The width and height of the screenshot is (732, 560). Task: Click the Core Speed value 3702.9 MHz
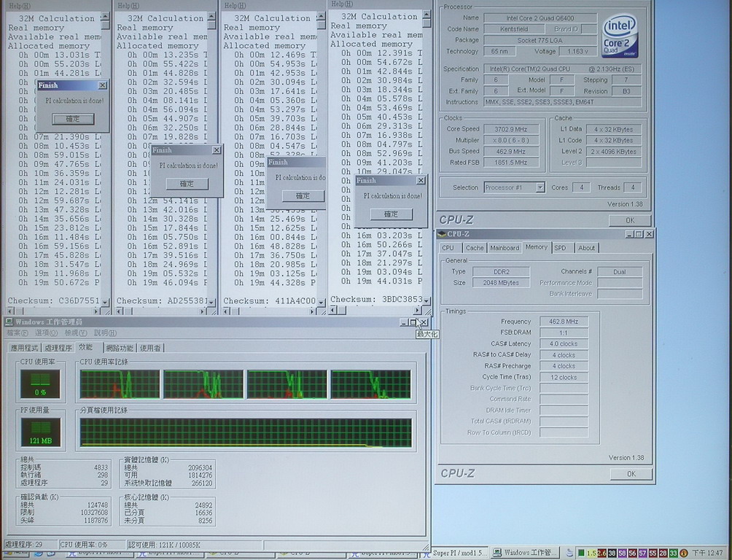pos(511,129)
